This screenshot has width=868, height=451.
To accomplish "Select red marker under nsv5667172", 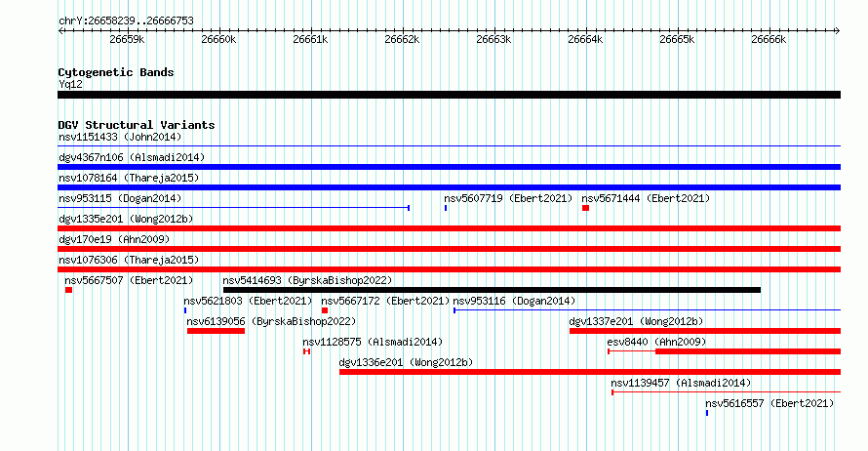I will (325, 310).
